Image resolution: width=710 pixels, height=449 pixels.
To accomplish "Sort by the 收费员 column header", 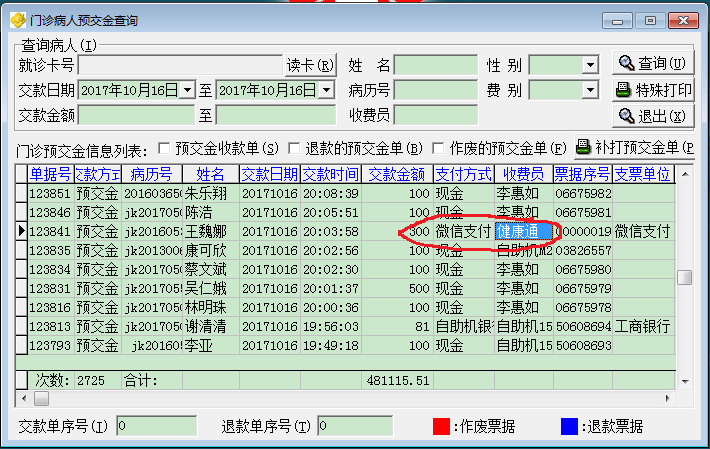I will point(523,174).
